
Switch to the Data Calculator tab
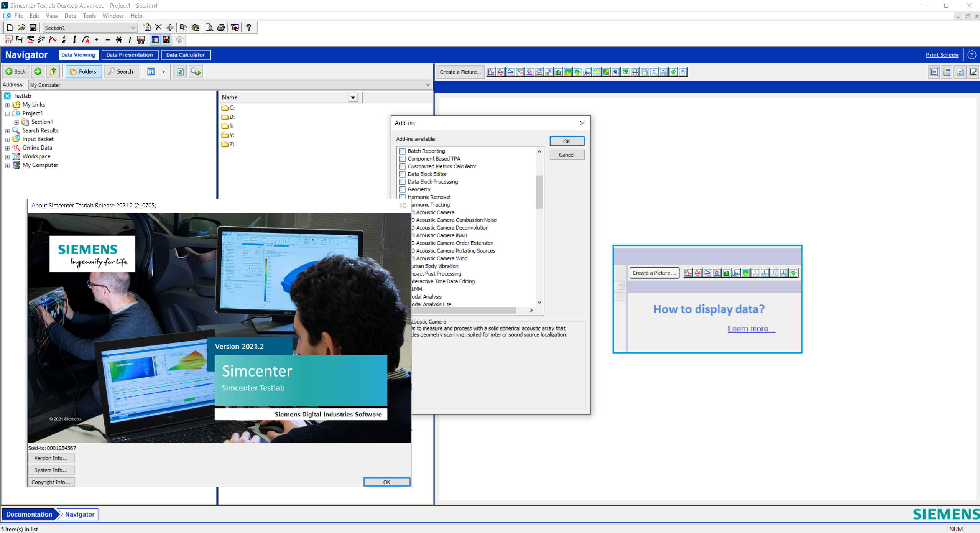186,55
